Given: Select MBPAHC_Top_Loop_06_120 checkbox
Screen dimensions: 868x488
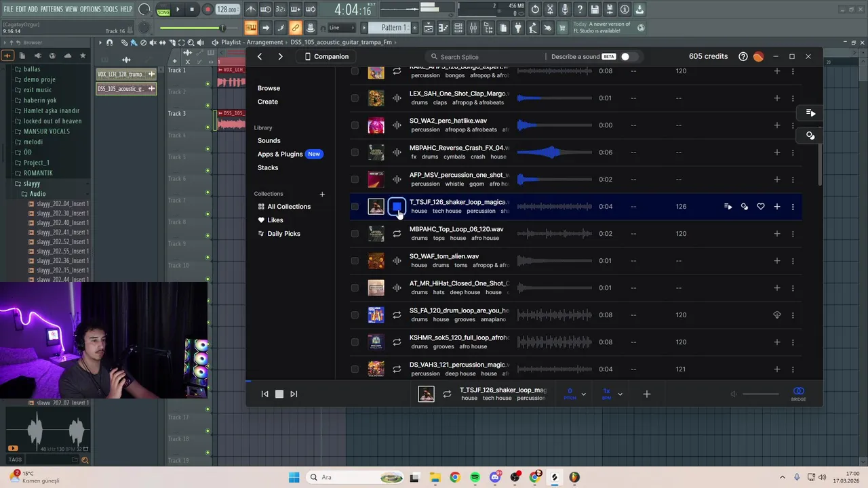Looking at the screenshot, I should tap(355, 234).
